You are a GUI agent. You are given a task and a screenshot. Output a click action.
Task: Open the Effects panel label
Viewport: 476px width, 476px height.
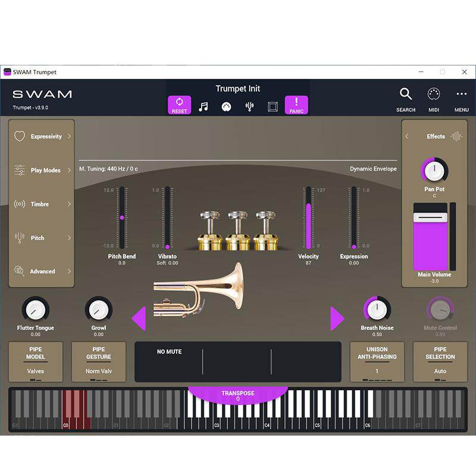pyautogui.click(x=436, y=136)
